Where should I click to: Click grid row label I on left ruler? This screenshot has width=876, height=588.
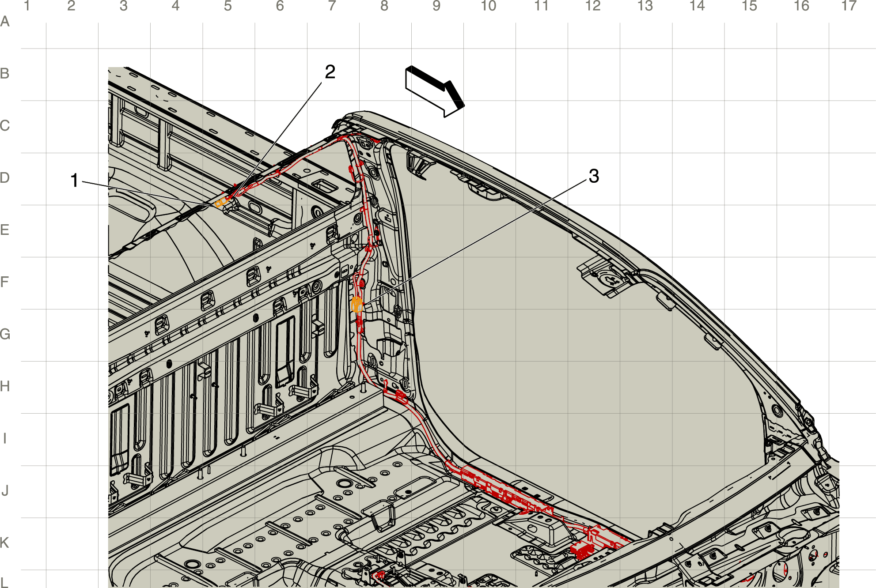click(x=5, y=439)
